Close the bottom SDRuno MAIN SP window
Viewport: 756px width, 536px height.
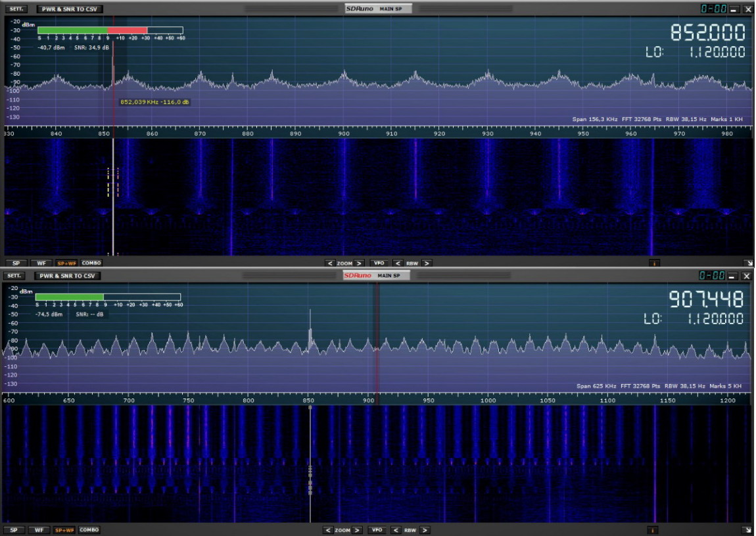click(746, 276)
